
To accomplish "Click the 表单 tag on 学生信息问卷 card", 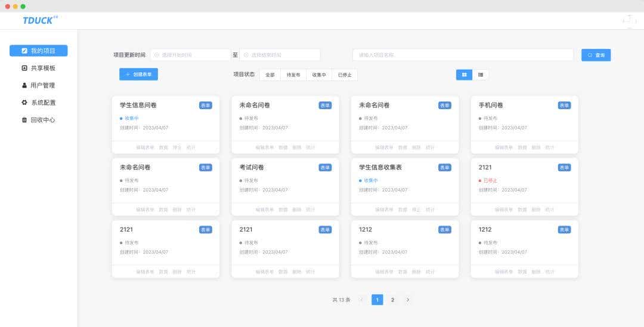I will tap(206, 106).
